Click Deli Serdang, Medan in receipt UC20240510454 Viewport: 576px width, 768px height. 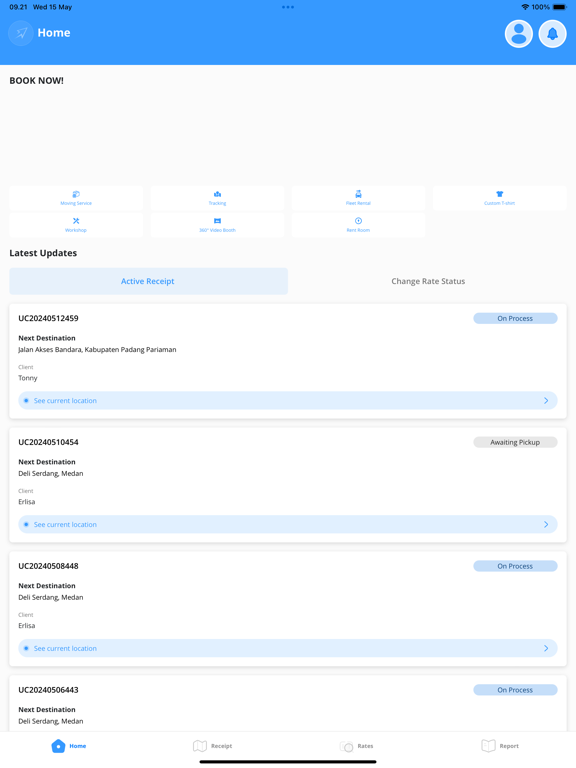click(x=51, y=474)
